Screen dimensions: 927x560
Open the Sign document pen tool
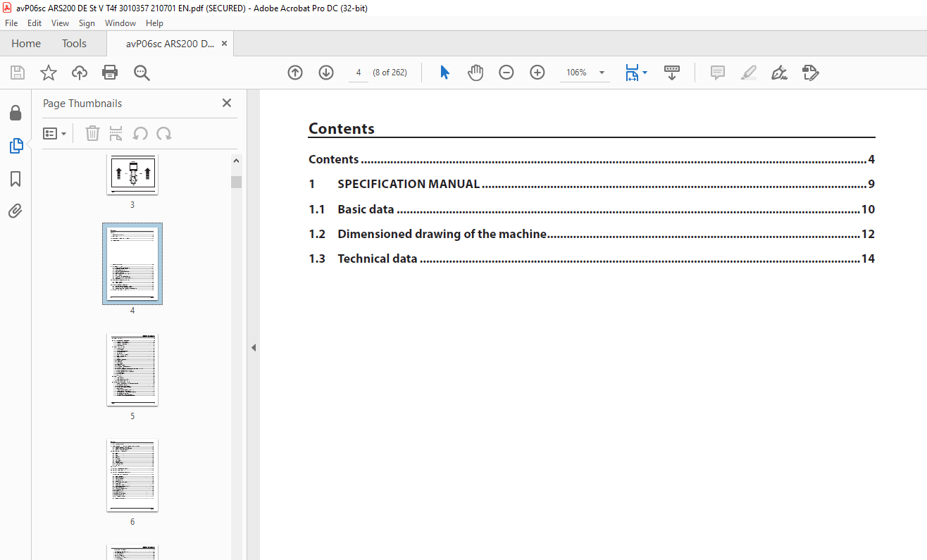tap(779, 73)
